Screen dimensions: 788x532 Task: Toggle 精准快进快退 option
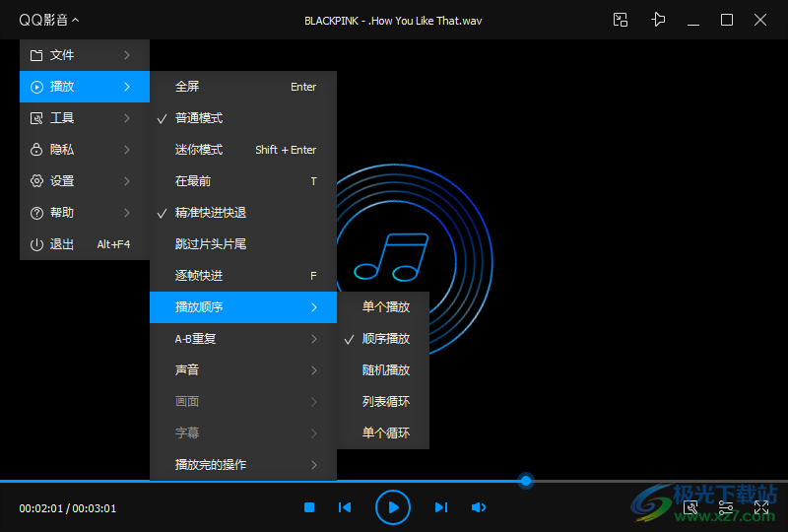tap(243, 213)
